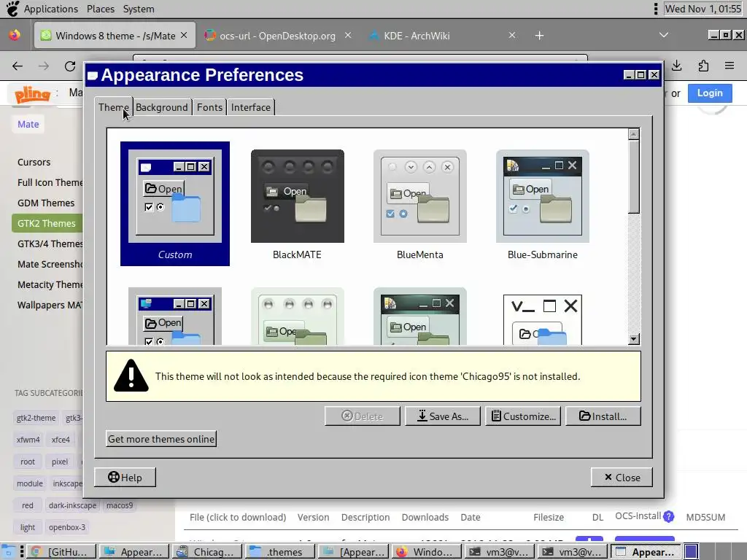Open the System menu
The image size is (747, 560).
(x=139, y=9)
